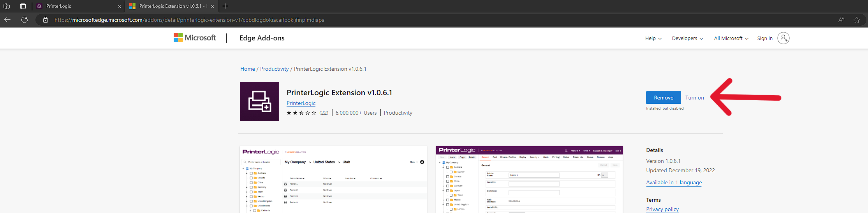Click the PrinterLogic extension logo icon
This screenshot has height=213, width=868.
pyautogui.click(x=259, y=101)
